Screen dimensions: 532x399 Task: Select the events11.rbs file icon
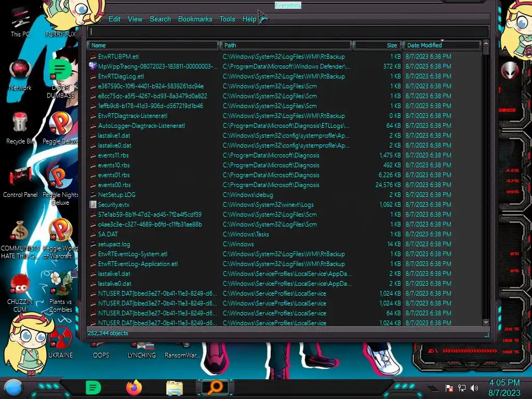pyautogui.click(x=92, y=155)
